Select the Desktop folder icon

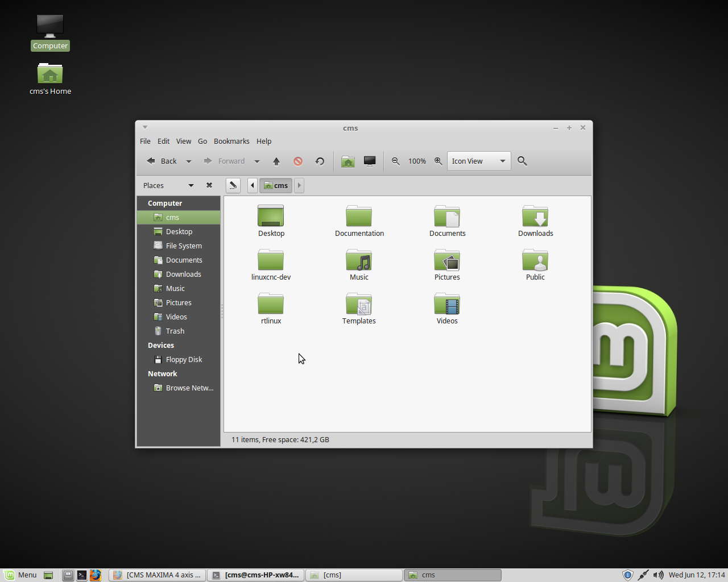tap(271, 221)
